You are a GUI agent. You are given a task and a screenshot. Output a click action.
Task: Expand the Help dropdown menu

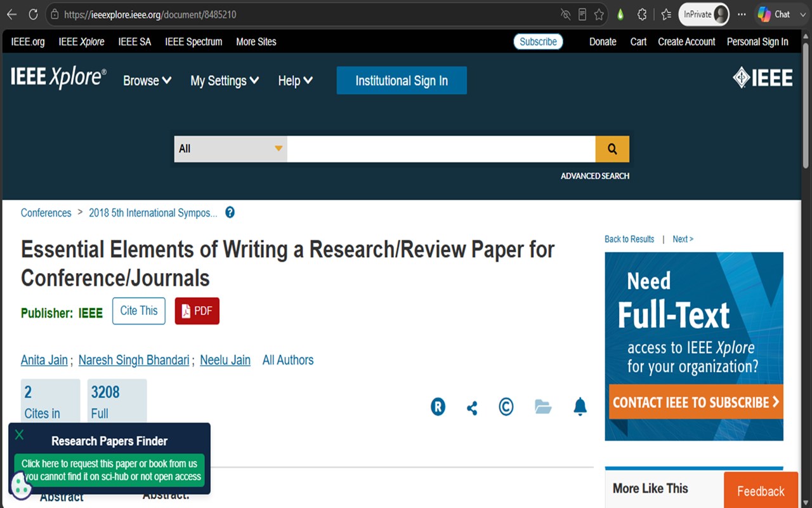[x=295, y=81]
